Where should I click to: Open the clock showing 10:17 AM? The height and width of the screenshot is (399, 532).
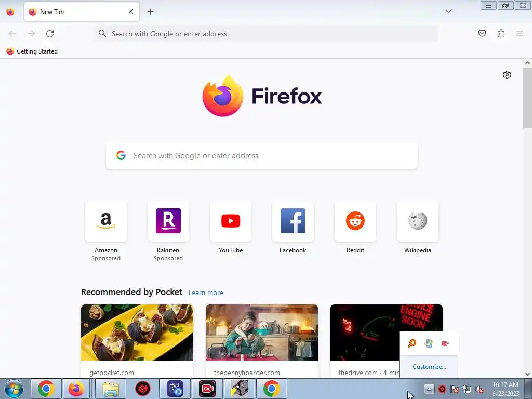pyautogui.click(x=505, y=389)
